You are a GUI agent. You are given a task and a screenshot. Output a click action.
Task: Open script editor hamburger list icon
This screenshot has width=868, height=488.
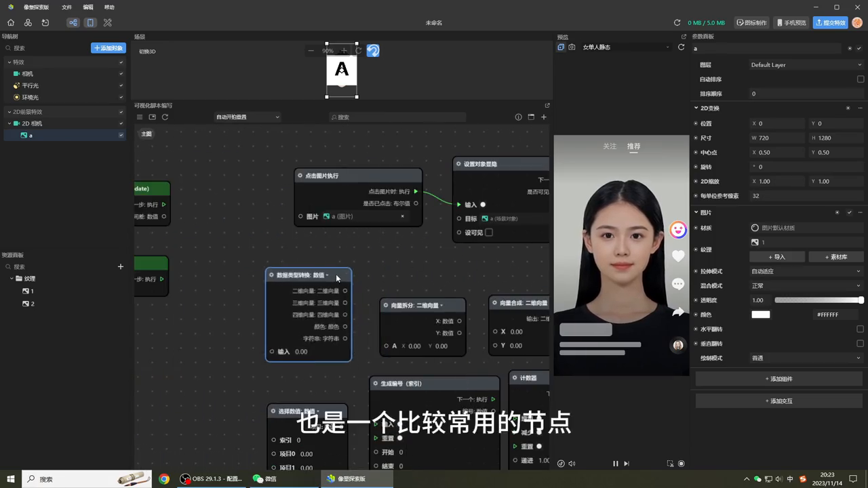pyautogui.click(x=140, y=117)
